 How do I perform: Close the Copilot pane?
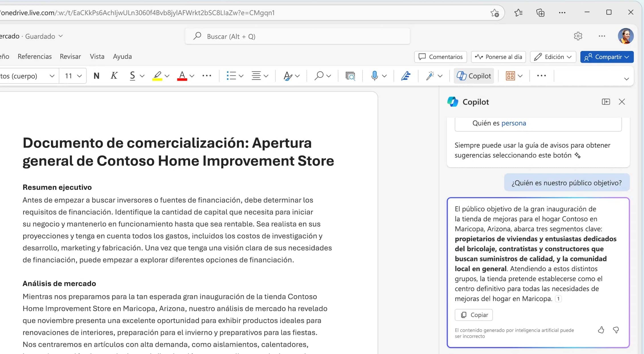[x=622, y=102]
